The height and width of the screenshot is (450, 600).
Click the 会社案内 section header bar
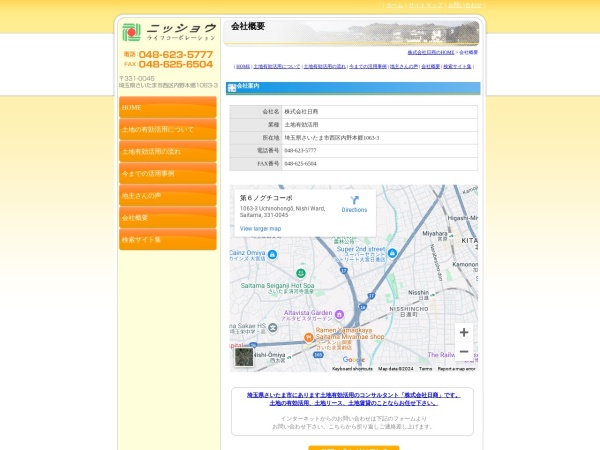tap(353, 88)
